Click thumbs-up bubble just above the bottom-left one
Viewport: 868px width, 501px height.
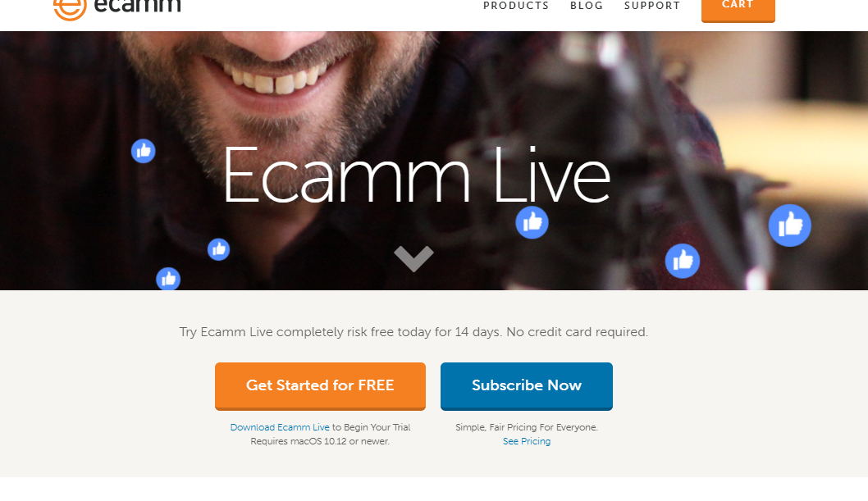click(x=219, y=249)
